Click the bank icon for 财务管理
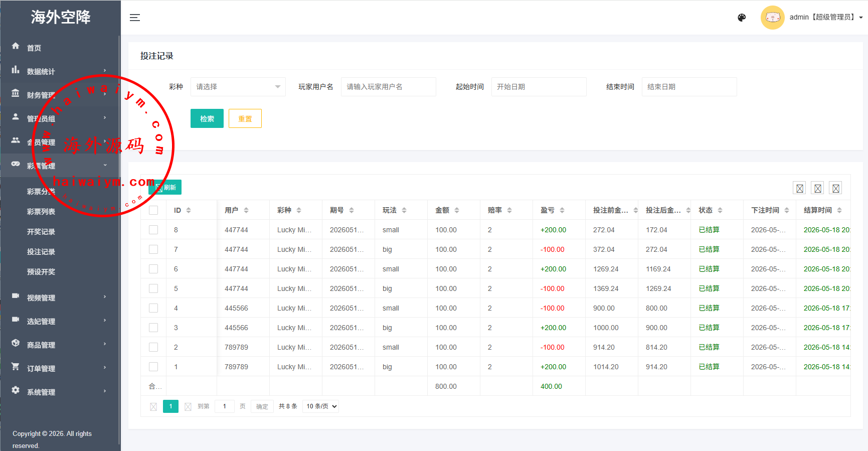Screen dimensions: 868x451 16,93
